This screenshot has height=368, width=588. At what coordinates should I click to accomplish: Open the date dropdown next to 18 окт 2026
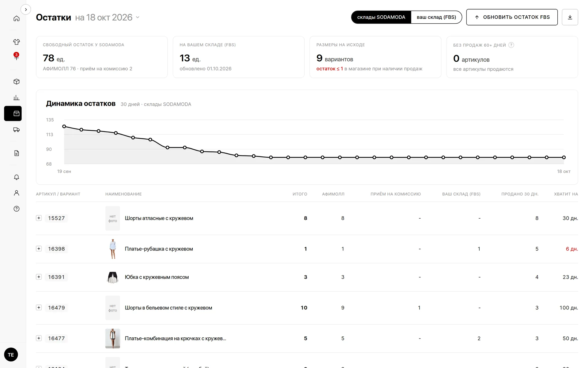point(138,17)
